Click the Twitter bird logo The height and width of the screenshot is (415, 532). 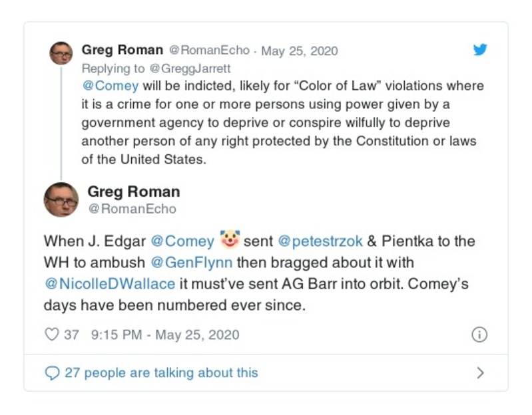click(479, 51)
